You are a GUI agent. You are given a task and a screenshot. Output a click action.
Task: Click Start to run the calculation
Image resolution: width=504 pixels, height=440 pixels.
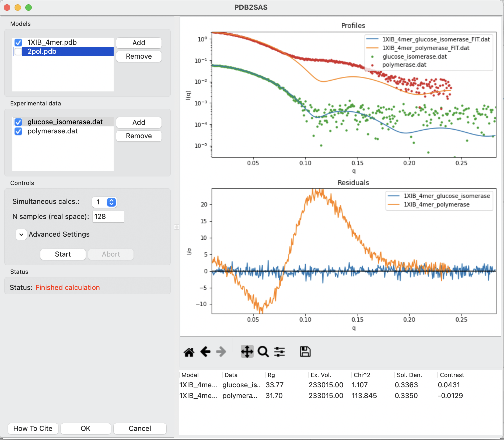coord(63,254)
